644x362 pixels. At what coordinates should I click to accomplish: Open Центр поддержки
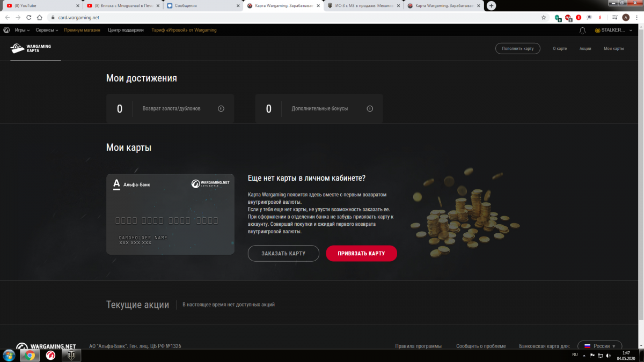click(x=126, y=30)
